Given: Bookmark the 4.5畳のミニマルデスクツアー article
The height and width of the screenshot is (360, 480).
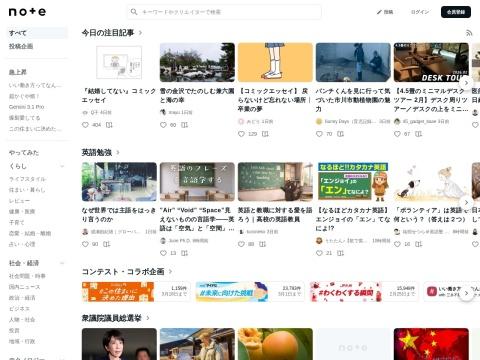Looking at the screenshot, I should [x=418, y=134].
